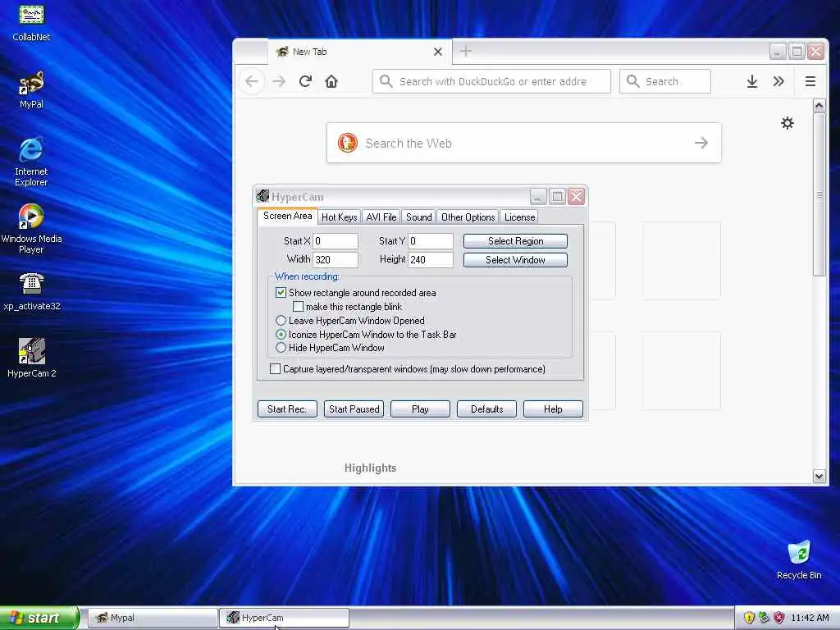Click Start Rec. button
840x630 pixels.
pos(287,409)
